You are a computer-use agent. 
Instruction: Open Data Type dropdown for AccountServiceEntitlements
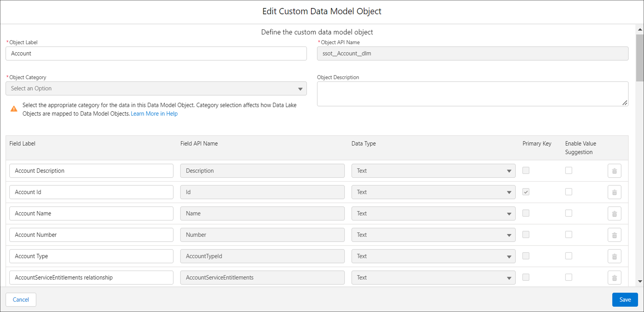click(433, 277)
